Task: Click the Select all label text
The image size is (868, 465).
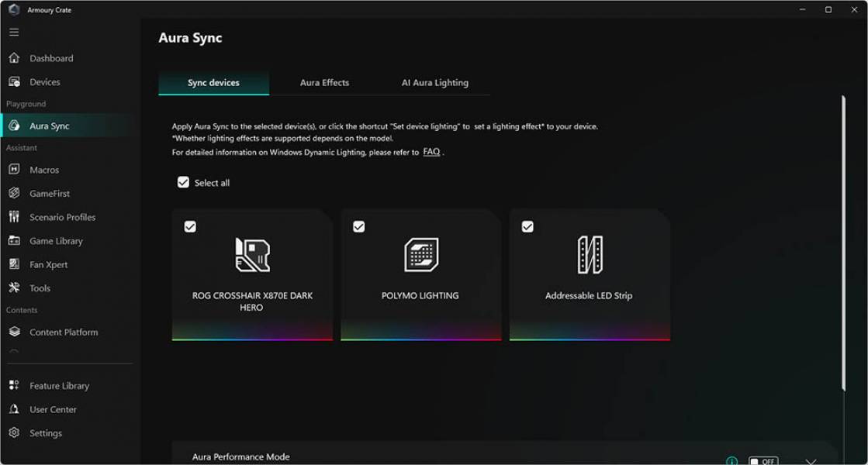Action: click(x=212, y=183)
